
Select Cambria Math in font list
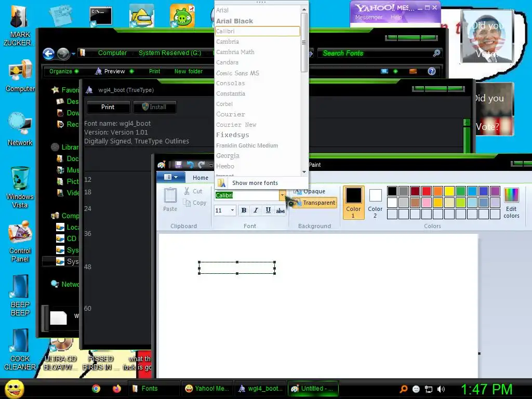click(235, 52)
